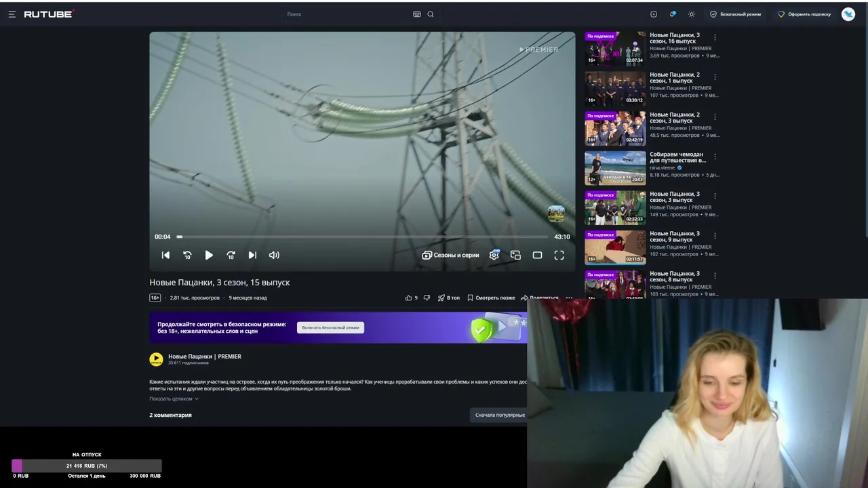Viewport: 868px width, 488px height.
Task: Enable picture-in-picture mode
Action: (515, 255)
